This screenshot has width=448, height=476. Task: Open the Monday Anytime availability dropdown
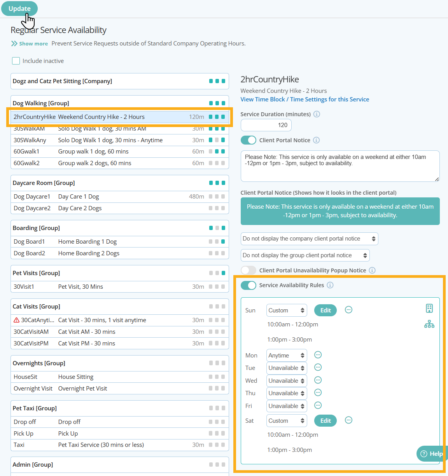287,355
